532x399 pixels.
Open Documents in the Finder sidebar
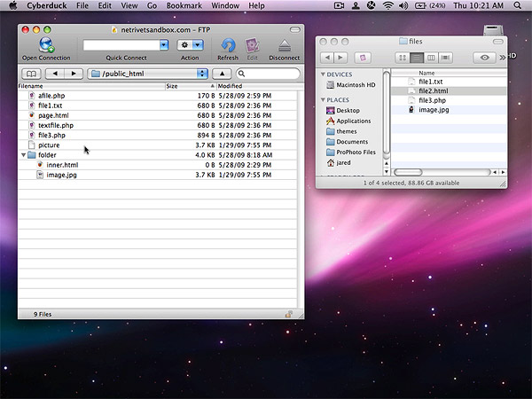coord(347,142)
